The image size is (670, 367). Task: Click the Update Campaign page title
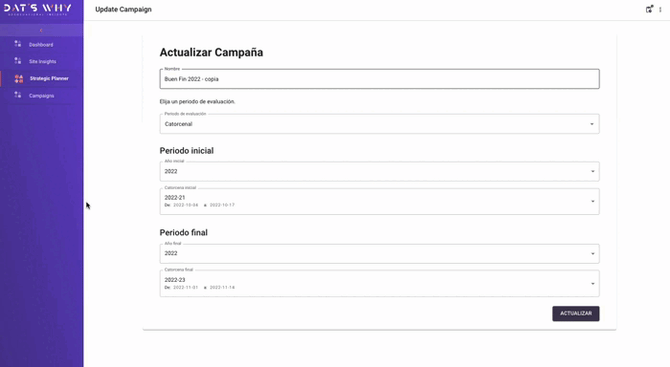point(123,9)
